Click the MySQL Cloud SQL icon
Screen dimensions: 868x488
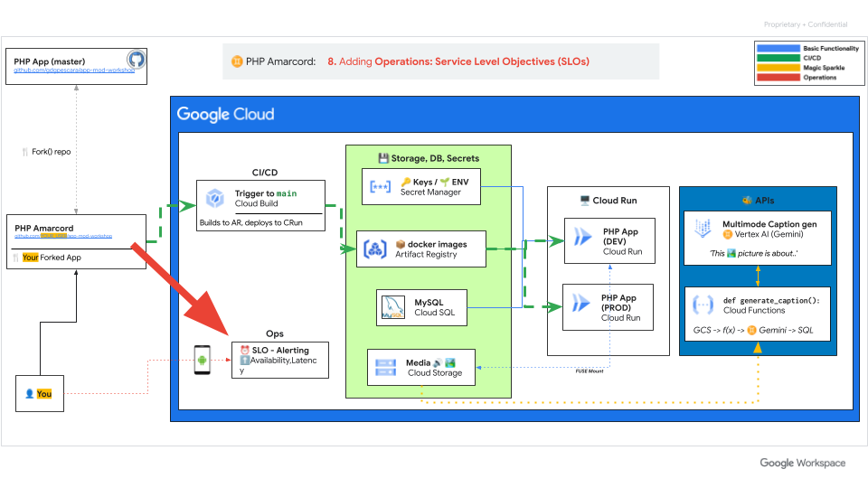point(392,307)
